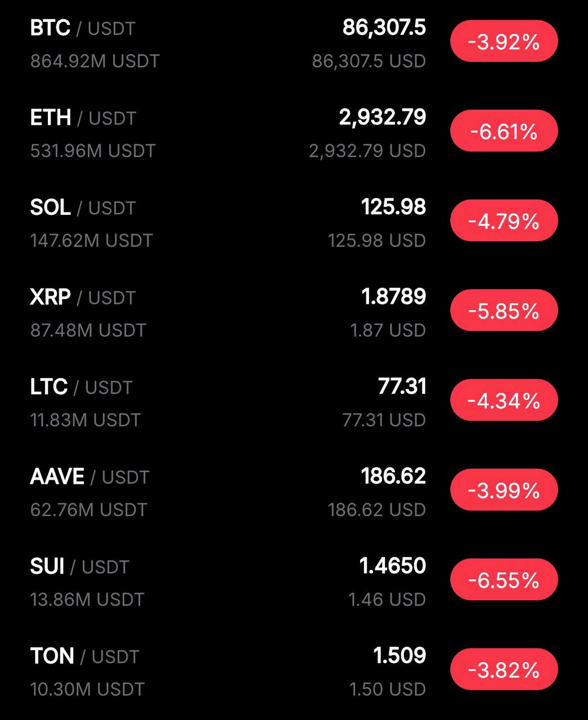This screenshot has width=588, height=720.
Task: Click the ETH price 2,932.79
Action: tap(382, 117)
